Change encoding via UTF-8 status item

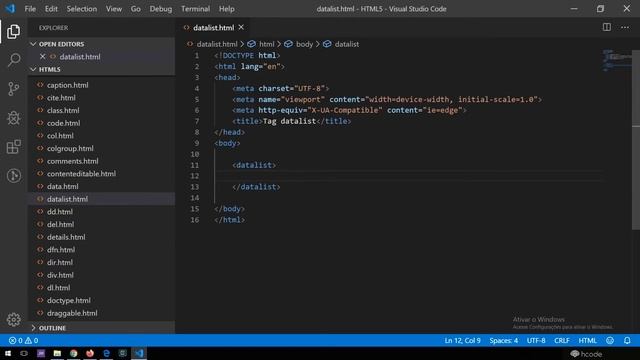pos(536,340)
